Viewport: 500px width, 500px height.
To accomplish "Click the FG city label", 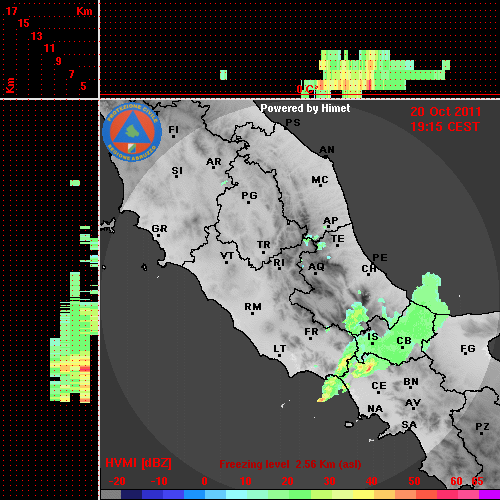I will pyautogui.click(x=468, y=349).
